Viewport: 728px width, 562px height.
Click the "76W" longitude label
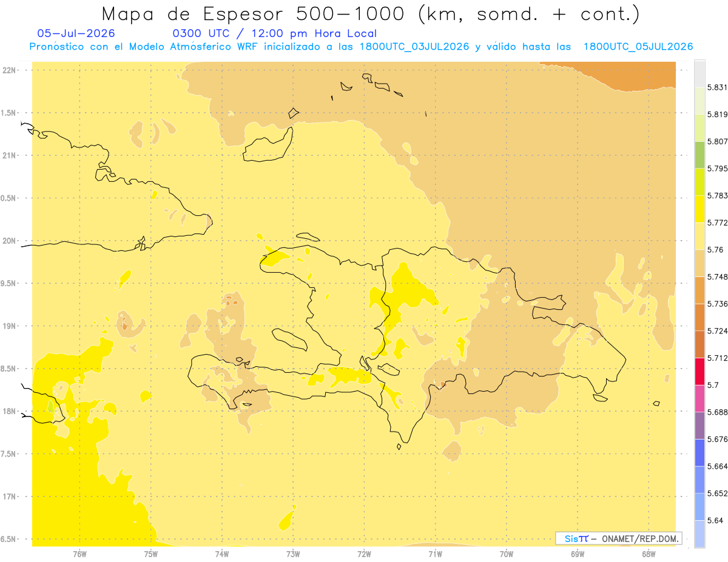coord(79,554)
